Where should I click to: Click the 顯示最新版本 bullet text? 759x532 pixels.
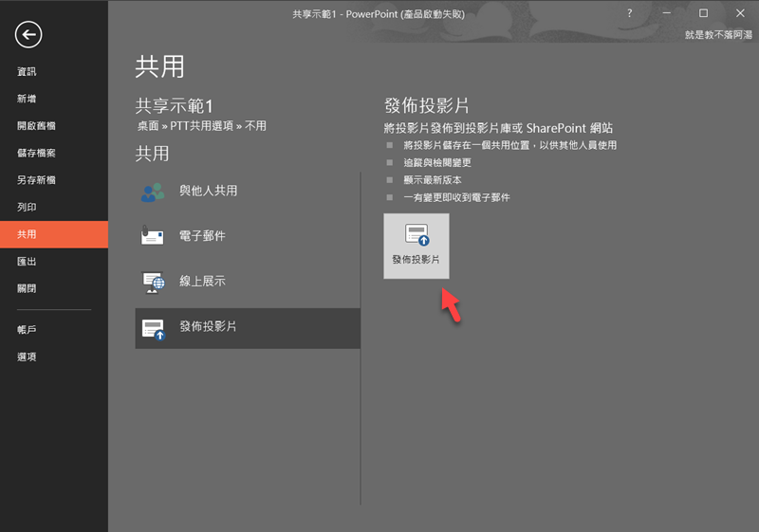click(433, 180)
